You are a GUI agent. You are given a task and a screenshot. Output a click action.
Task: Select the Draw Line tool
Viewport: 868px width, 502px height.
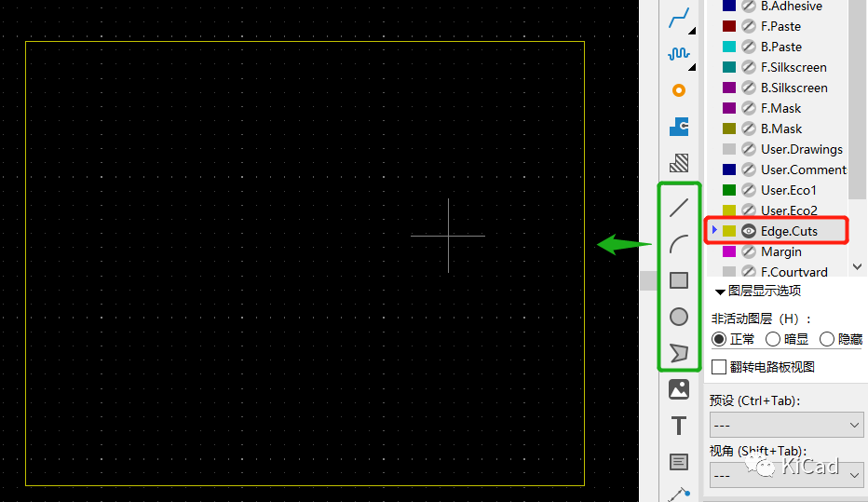click(x=679, y=208)
